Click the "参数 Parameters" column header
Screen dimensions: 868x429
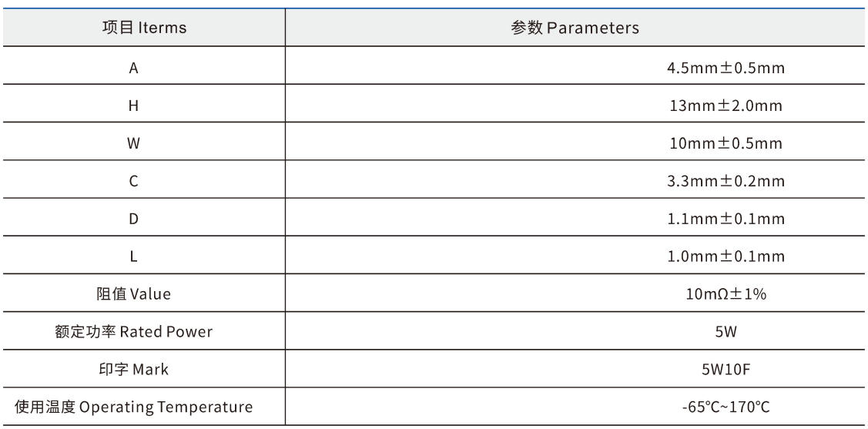575,28
